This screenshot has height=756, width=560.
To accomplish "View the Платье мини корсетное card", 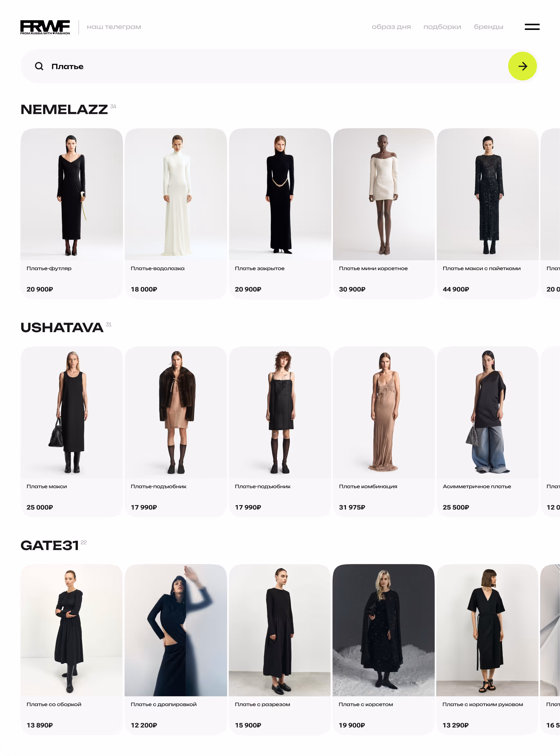I will point(384,214).
